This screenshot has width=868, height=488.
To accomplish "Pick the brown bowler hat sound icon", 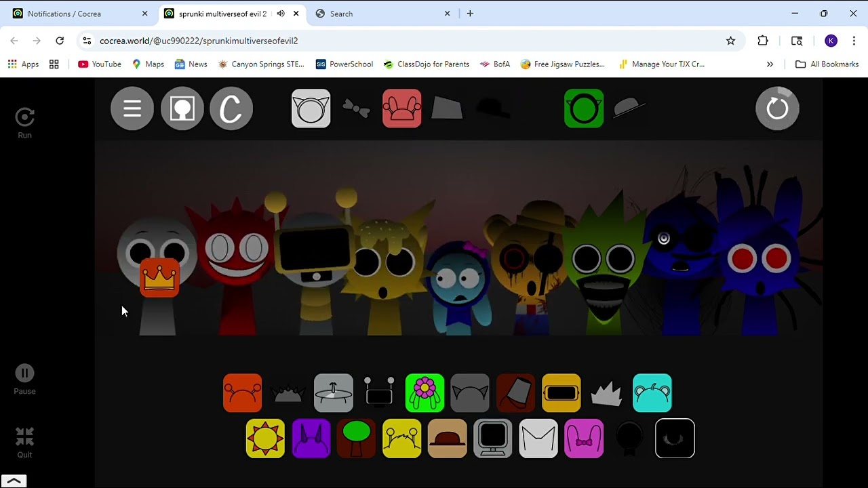I will 448,439.
